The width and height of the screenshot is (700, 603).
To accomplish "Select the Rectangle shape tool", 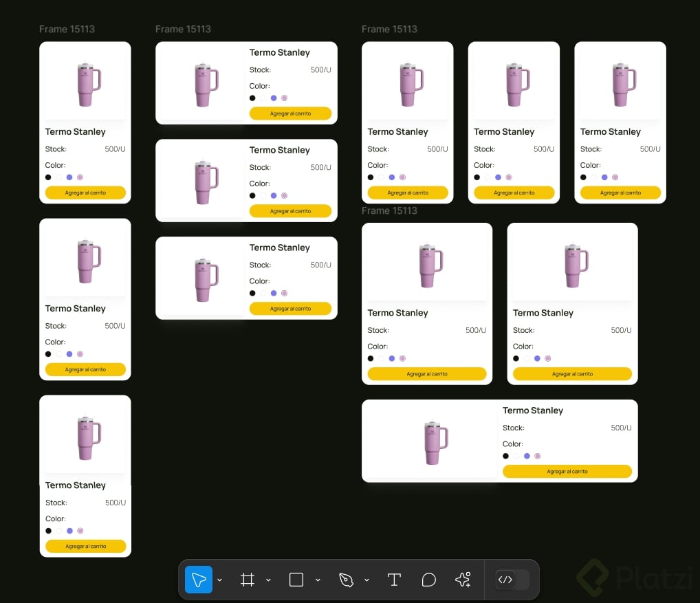I will click(x=296, y=580).
